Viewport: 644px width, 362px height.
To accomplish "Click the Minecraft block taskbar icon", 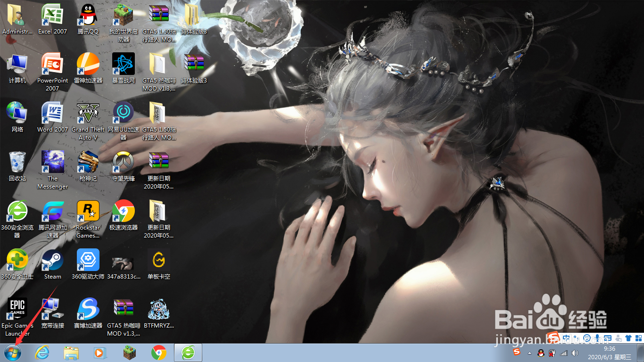I will [x=129, y=353].
